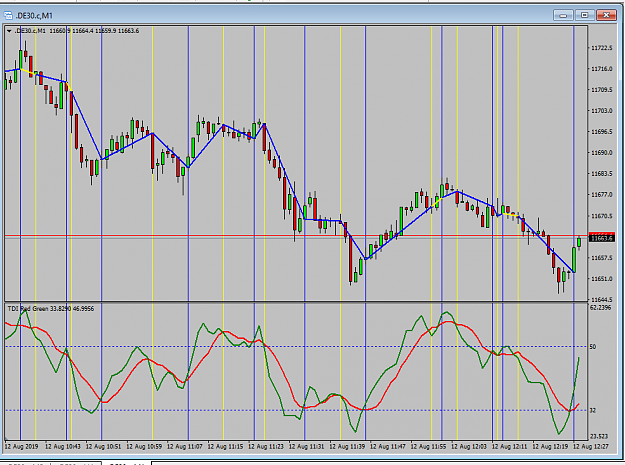
Task: Click the 11690.0 price scale label
Action: (x=601, y=153)
